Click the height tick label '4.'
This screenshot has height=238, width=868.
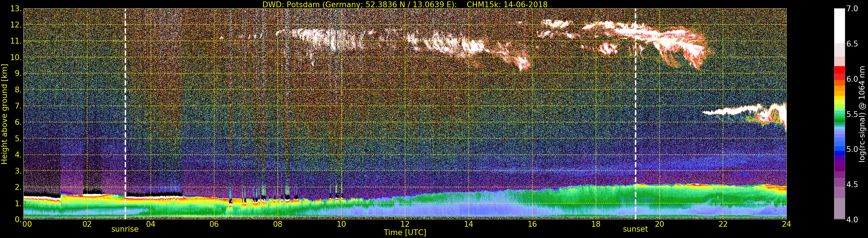[x=18, y=155]
